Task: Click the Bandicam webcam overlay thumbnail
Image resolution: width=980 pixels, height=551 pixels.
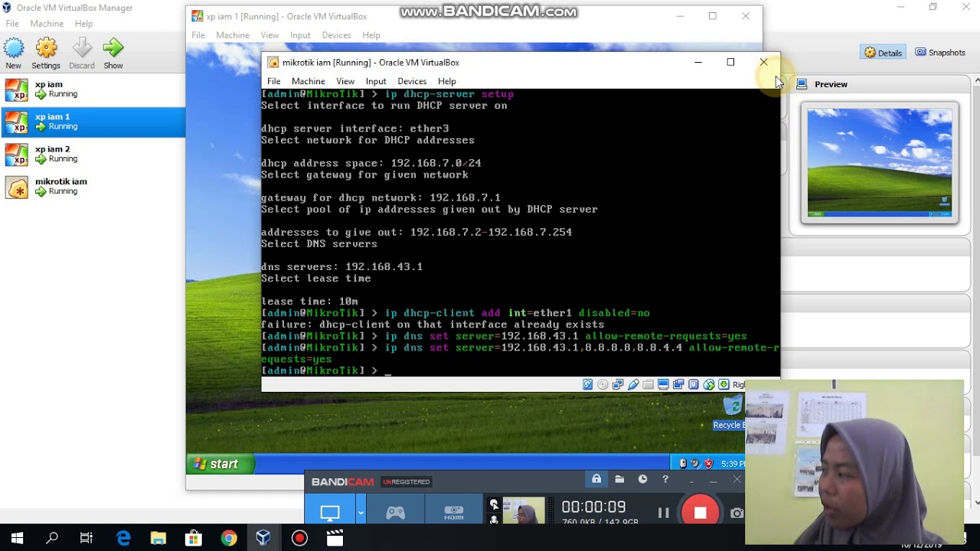Action: tap(524, 511)
